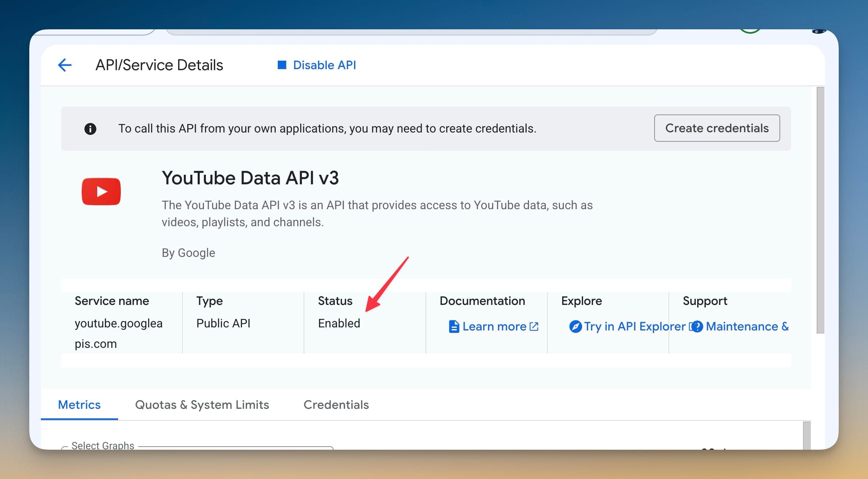Click the API/Service Details heading
Viewport: 868px width, 479px height.
tap(159, 65)
